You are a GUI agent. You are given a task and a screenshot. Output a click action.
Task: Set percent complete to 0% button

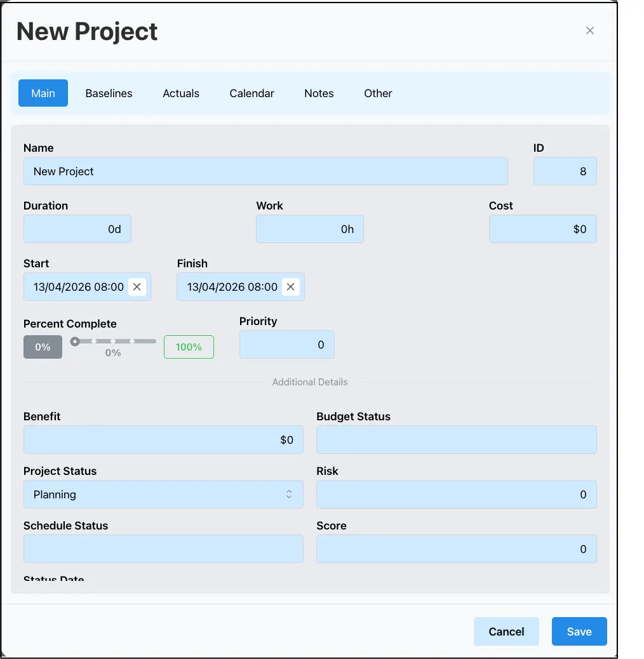pos(43,347)
